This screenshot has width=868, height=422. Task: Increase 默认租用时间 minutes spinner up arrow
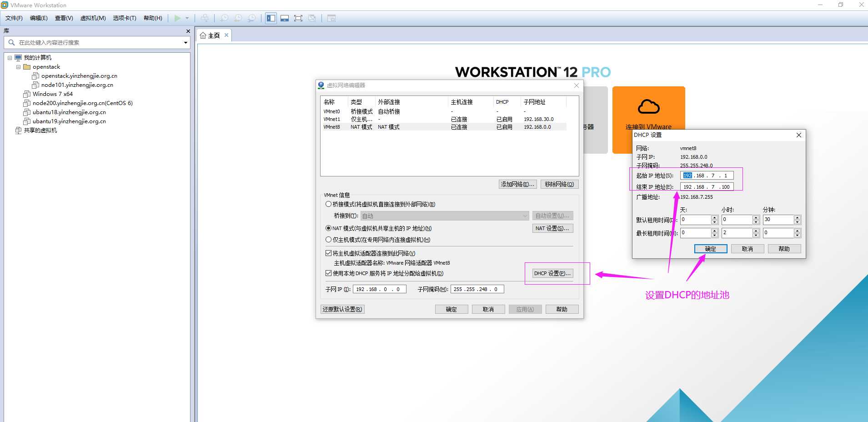pyautogui.click(x=797, y=217)
